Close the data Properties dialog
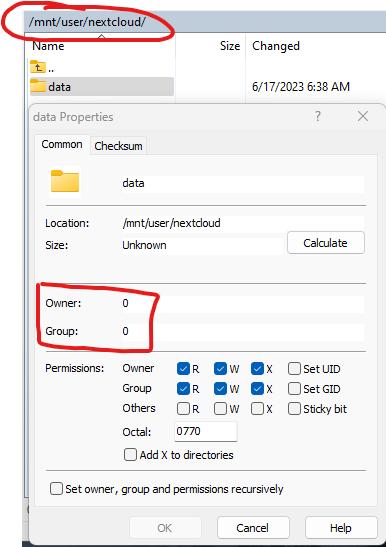386x547 pixels. point(363,116)
